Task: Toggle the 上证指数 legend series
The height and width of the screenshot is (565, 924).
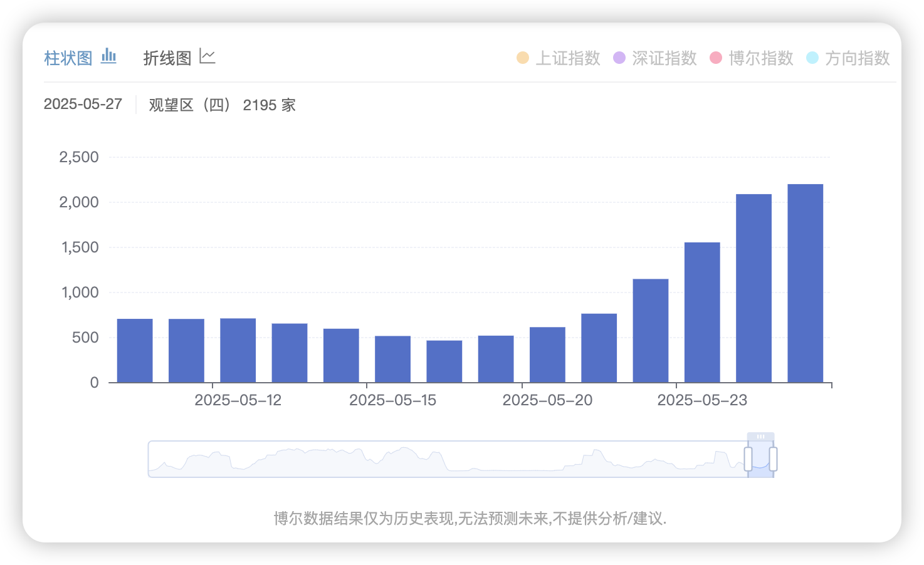Action: point(567,58)
